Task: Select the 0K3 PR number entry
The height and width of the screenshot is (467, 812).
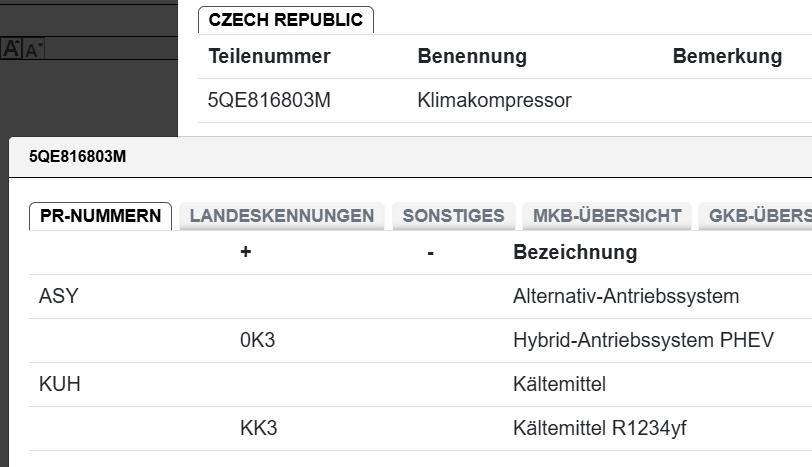Action: (257, 340)
